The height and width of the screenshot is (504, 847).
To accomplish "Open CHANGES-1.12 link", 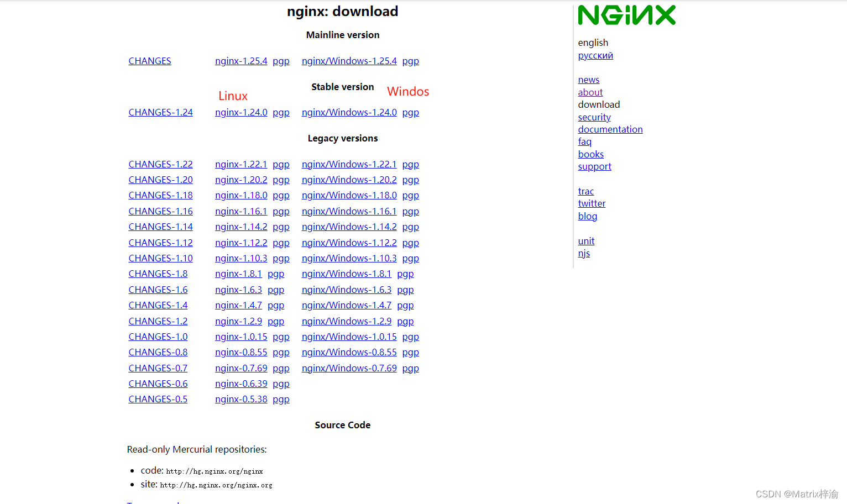I will 161,243.
